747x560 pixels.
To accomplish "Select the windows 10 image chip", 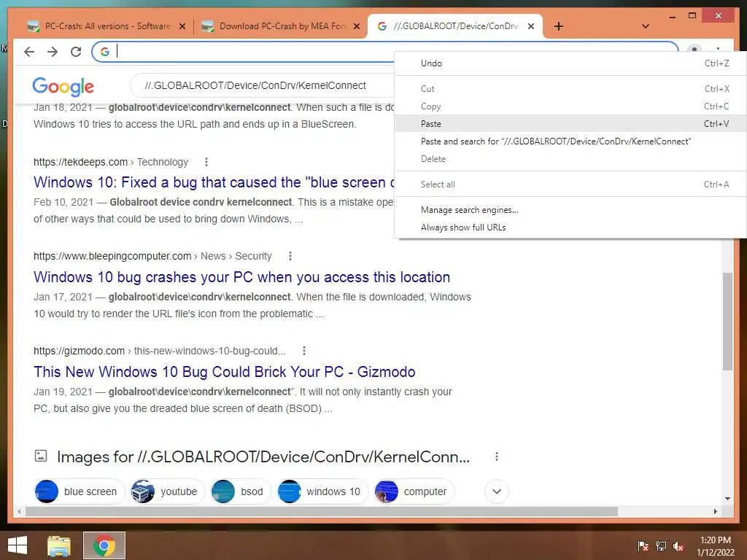I will pos(322,491).
